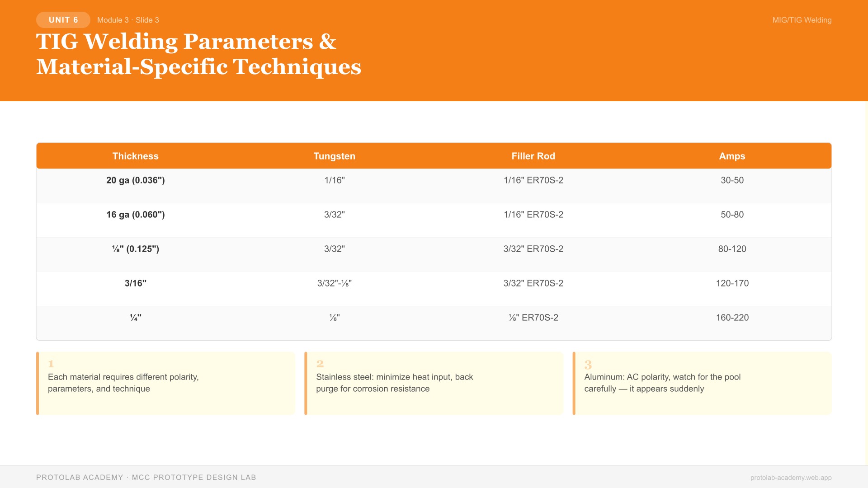
Task: Click the MIG/TIG Welding label
Action: coord(802,20)
